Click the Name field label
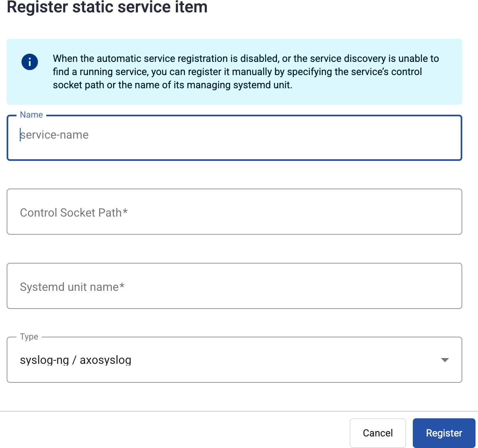Image resolution: width=478 pixels, height=448 pixels. pos(31,115)
